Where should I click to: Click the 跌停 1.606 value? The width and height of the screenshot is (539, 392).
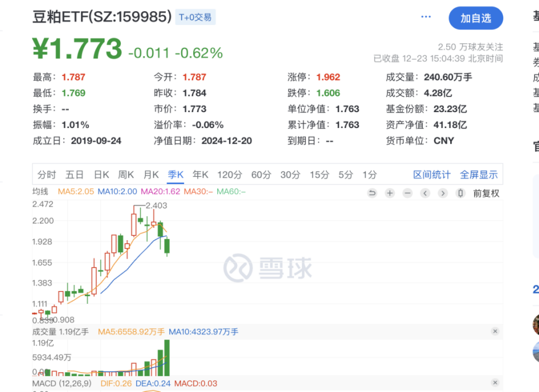pos(328,93)
